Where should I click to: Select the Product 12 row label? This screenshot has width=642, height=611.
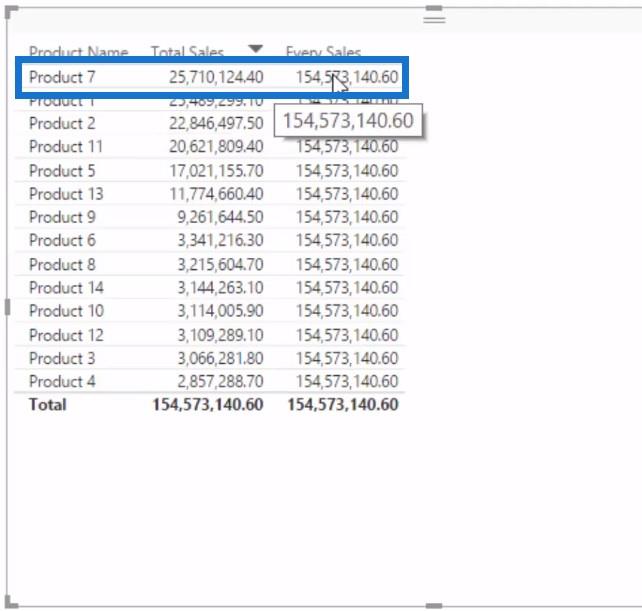[x=66, y=335]
